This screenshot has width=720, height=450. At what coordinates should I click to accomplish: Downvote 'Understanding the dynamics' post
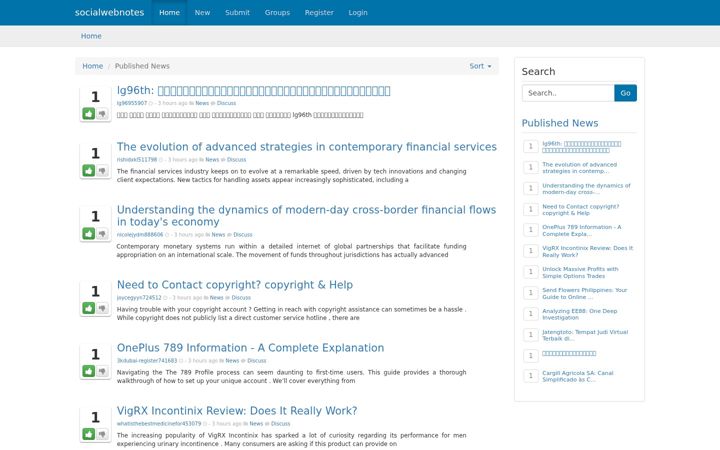coord(102,234)
